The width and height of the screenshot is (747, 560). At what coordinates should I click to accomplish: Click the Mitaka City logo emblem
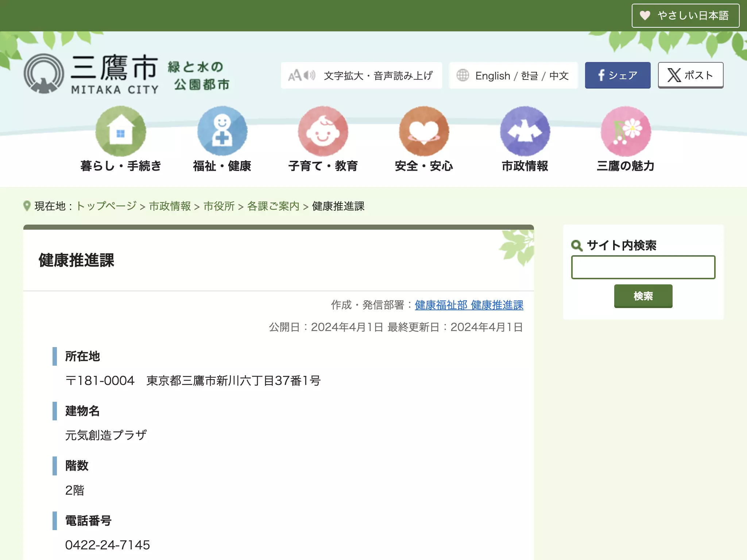coord(44,74)
